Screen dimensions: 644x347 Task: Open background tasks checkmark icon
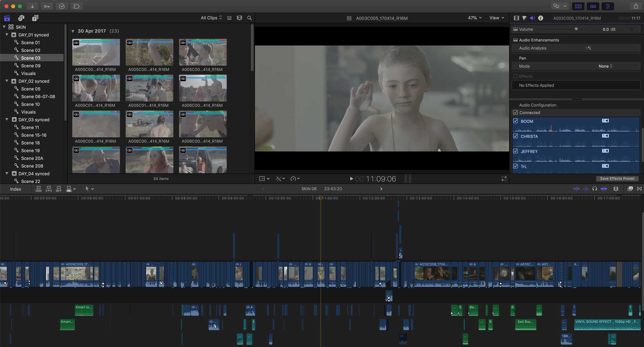click(62, 6)
